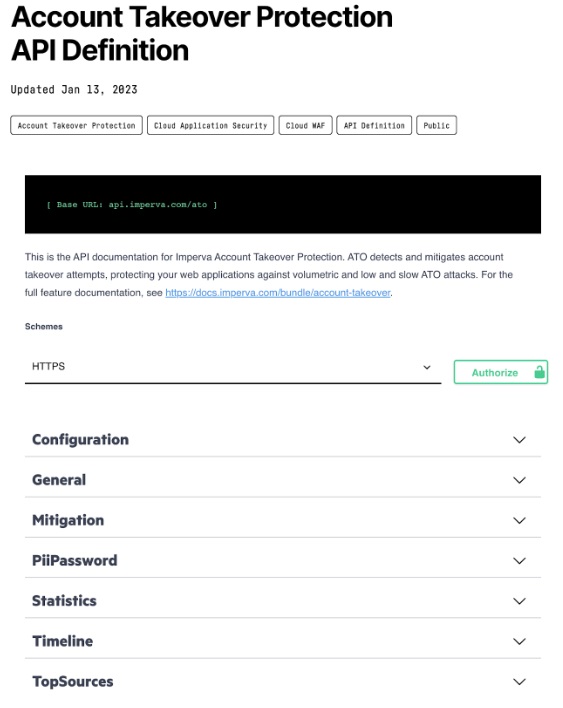
Task: Click the Authorize button
Action: 501,372
